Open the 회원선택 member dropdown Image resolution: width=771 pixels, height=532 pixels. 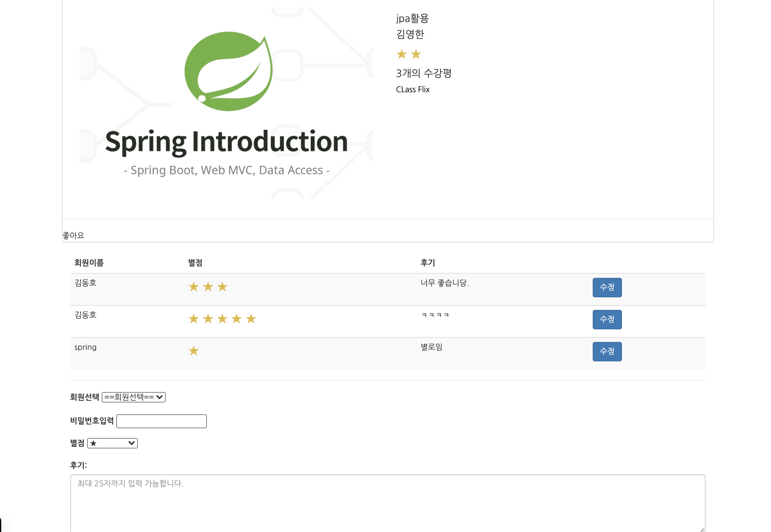pos(134,397)
